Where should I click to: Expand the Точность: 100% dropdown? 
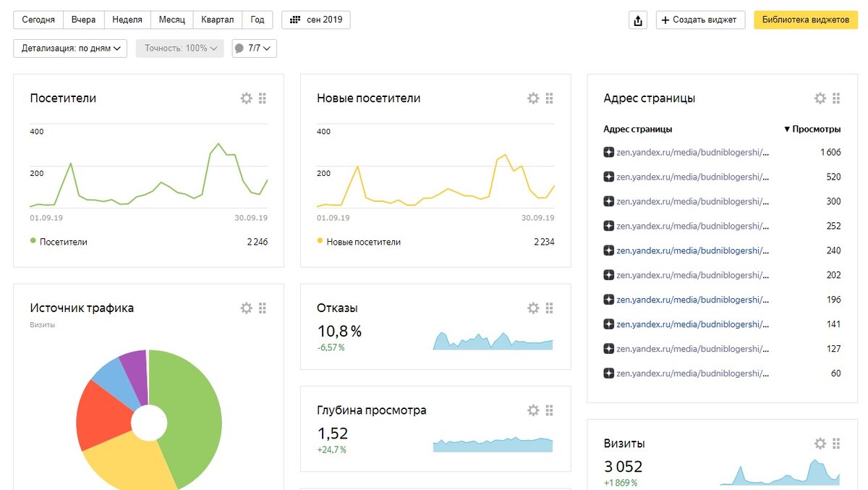[180, 48]
